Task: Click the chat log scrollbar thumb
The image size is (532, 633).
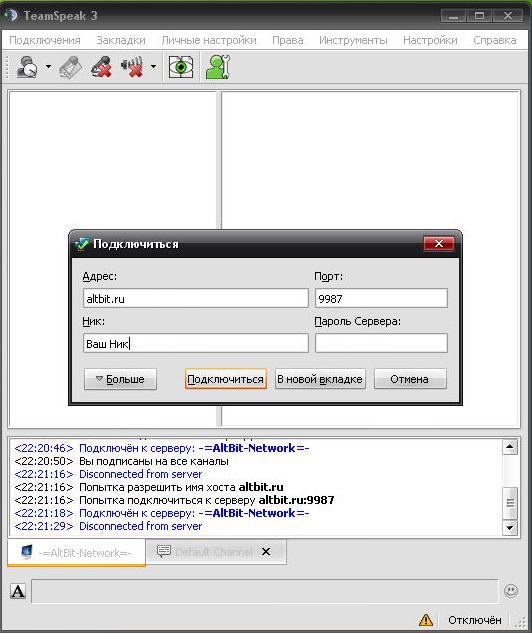Action: (510, 503)
